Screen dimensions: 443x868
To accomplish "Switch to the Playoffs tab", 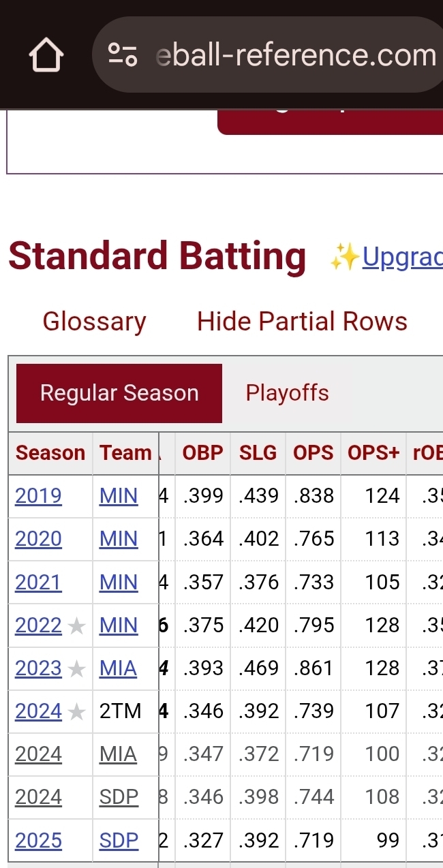I will tap(287, 393).
